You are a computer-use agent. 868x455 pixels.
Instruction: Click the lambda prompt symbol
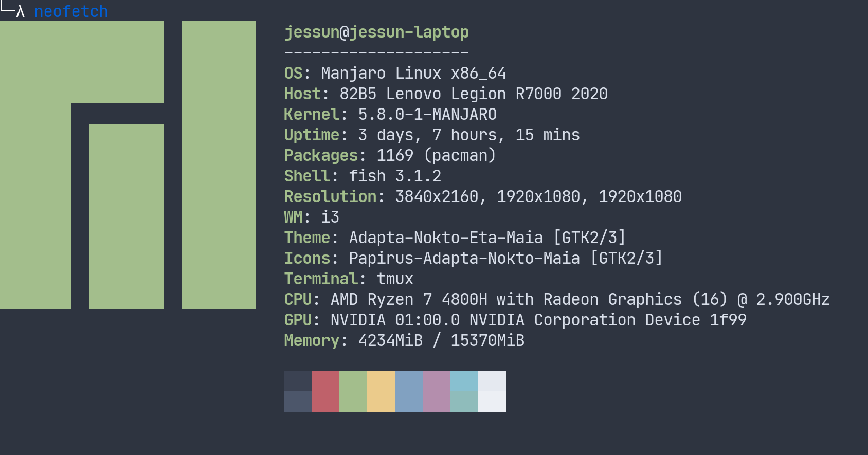pos(20,11)
